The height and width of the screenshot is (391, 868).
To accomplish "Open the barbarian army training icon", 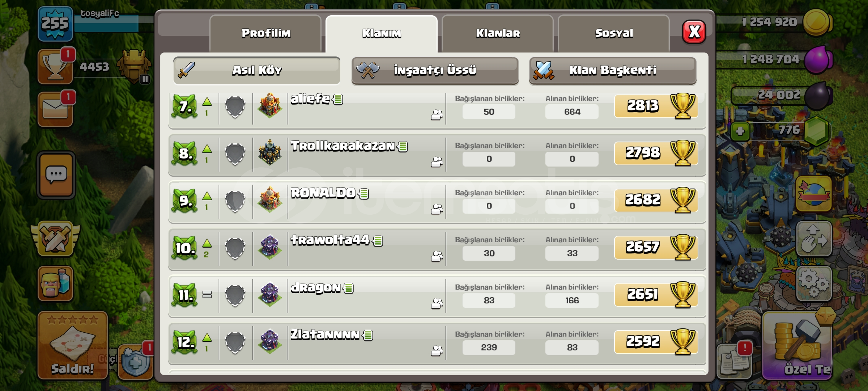I will pyautogui.click(x=55, y=284).
